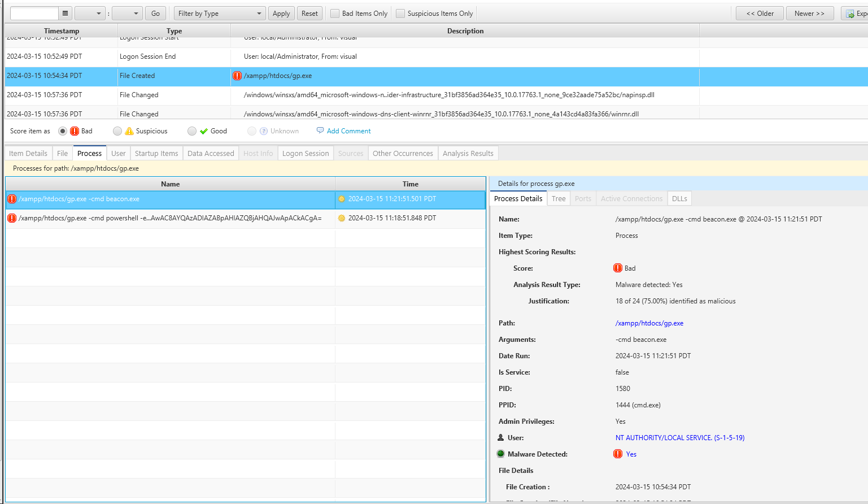Open the NT AUTHORITY/LOCAL SERVICE user link

tap(679, 438)
